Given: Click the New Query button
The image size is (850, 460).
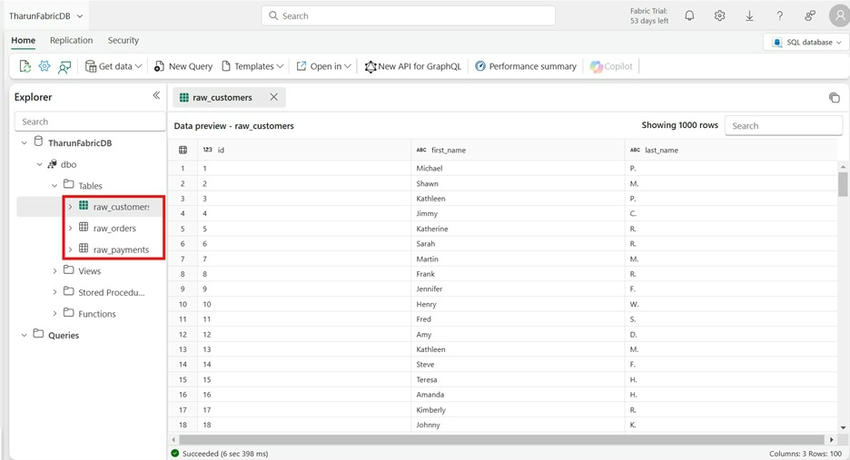Looking at the screenshot, I should tap(184, 66).
